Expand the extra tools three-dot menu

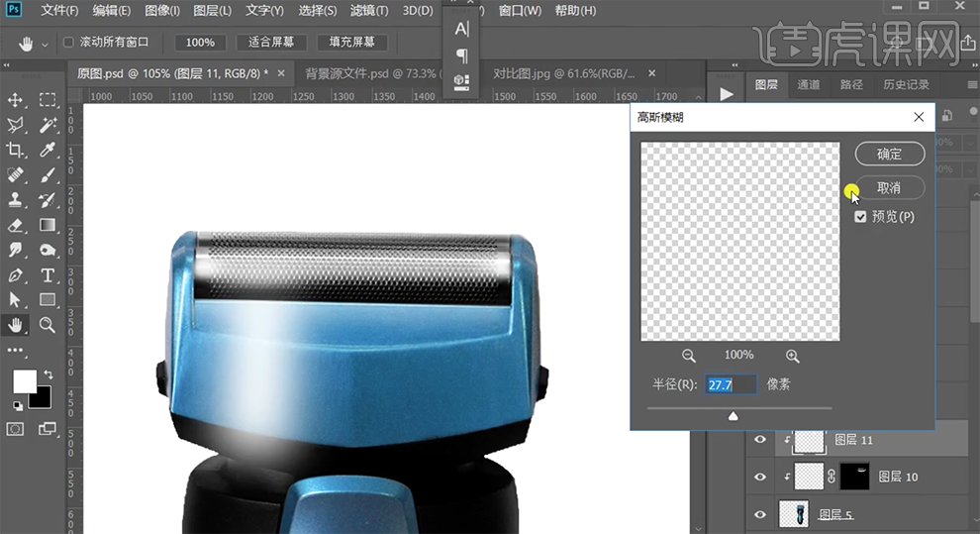coord(16,350)
